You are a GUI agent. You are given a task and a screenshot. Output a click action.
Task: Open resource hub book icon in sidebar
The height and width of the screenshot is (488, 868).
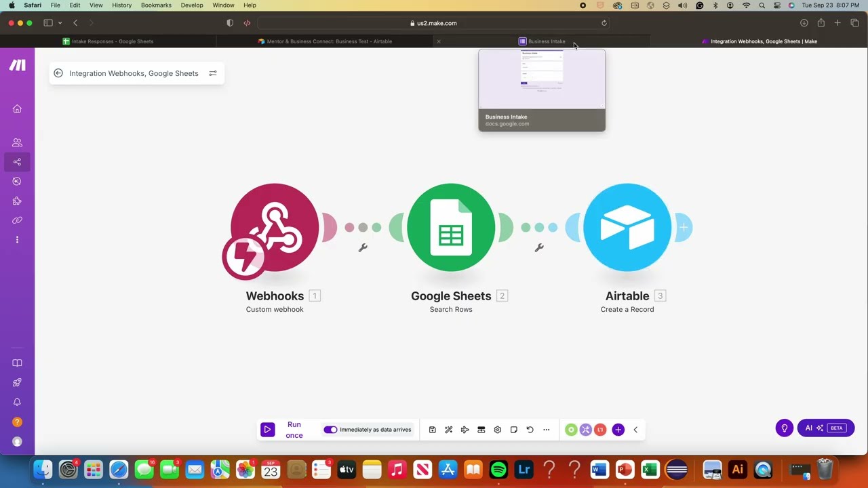coord(17,363)
